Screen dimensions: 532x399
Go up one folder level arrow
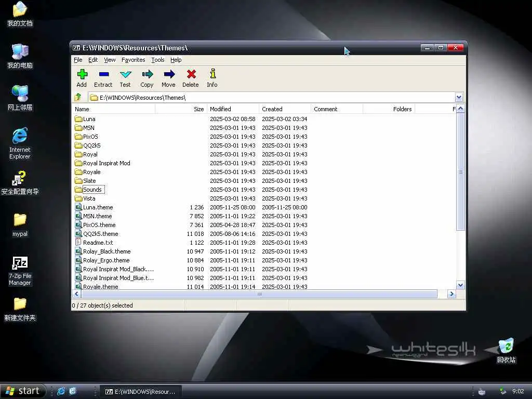click(x=78, y=97)
